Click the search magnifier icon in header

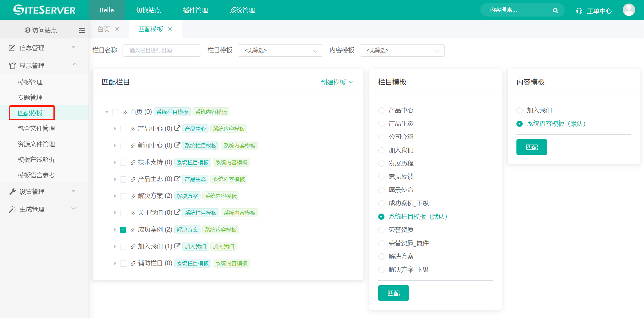pos(555,11)
